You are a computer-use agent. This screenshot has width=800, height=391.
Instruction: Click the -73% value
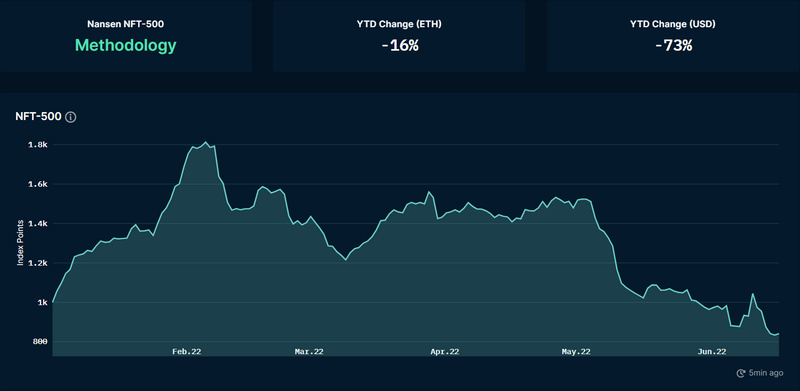(673, 45)
